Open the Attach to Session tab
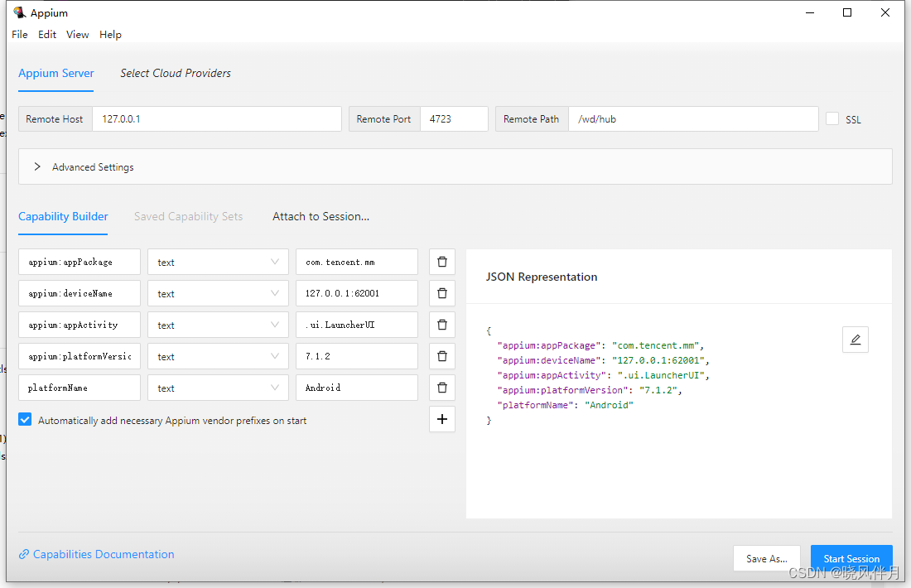911x588 pixels. click(x=321, y=216)
